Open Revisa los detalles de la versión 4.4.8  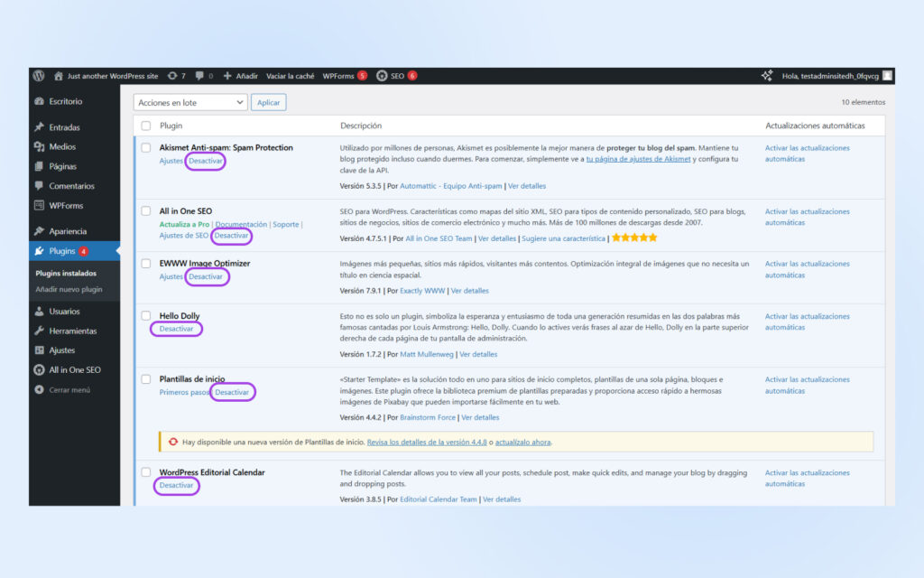[x=427, y=442]
